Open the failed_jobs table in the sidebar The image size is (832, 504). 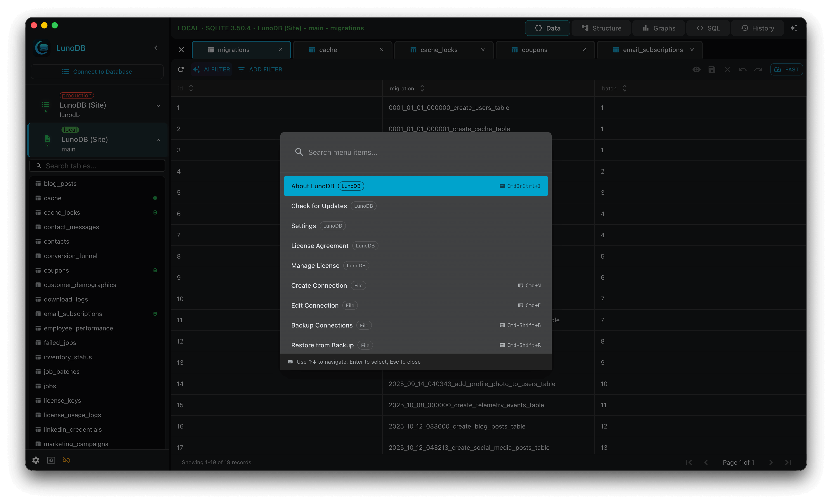97,342
